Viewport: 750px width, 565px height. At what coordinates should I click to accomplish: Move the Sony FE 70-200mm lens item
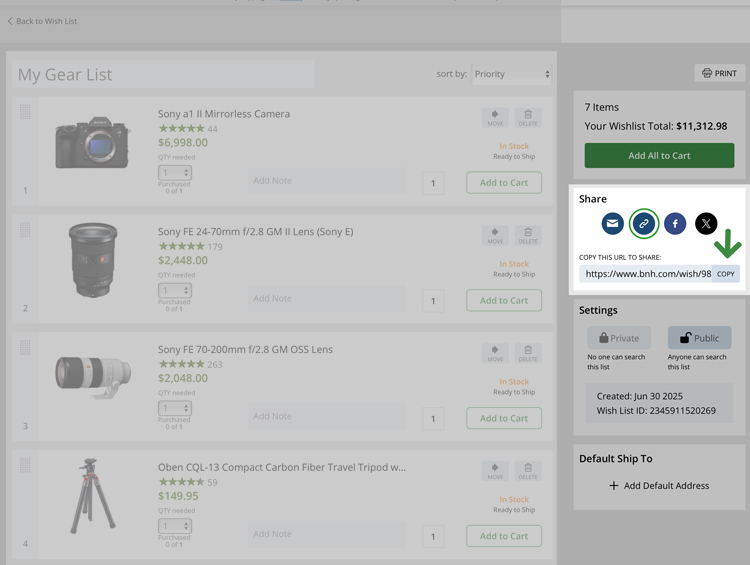point(495,353)
